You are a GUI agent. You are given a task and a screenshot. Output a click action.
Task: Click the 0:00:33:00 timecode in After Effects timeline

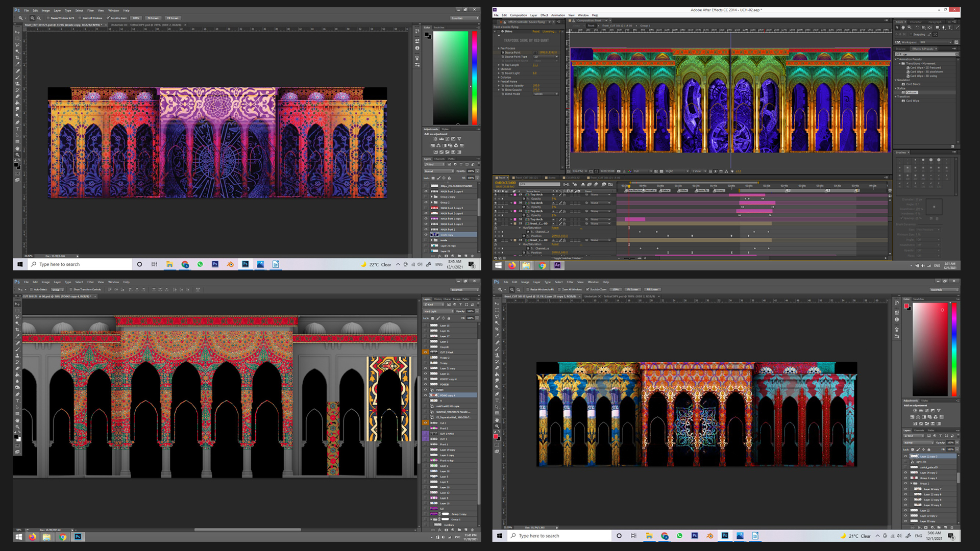(505, 183)
